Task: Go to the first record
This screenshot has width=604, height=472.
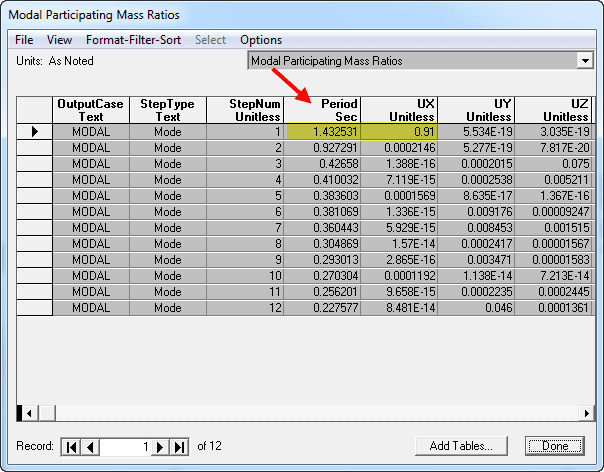Action: click(x=71, y=447)
